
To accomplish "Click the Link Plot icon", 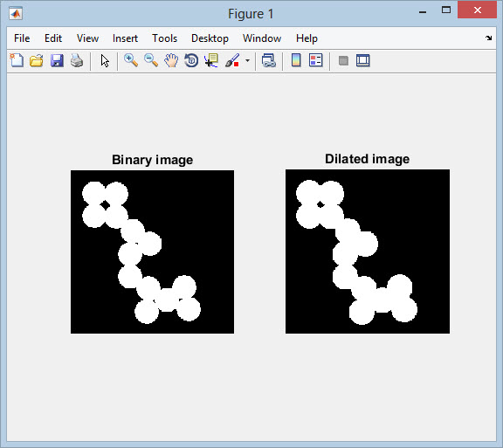I will tap(268, 60).
